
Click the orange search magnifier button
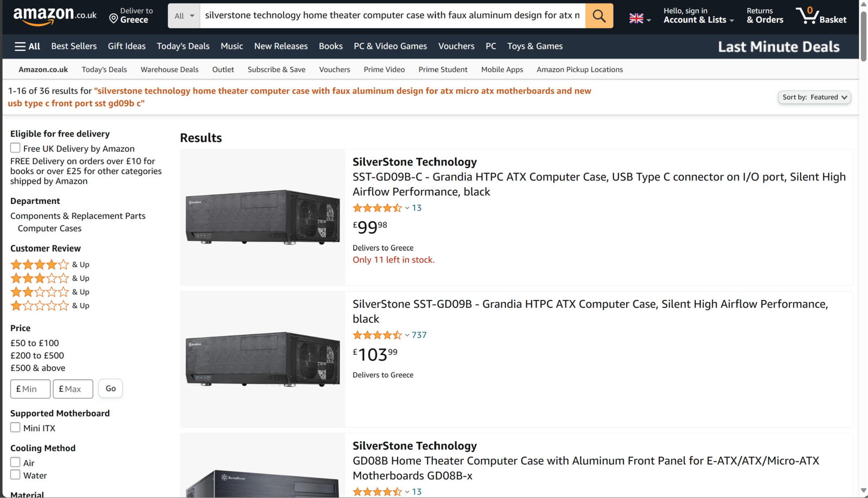[x=599, y=16]
